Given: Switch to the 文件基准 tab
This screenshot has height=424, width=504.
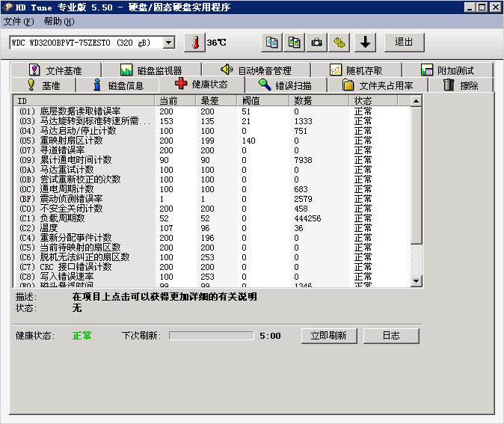Looking at the screenshot, I should pos(55,70).
